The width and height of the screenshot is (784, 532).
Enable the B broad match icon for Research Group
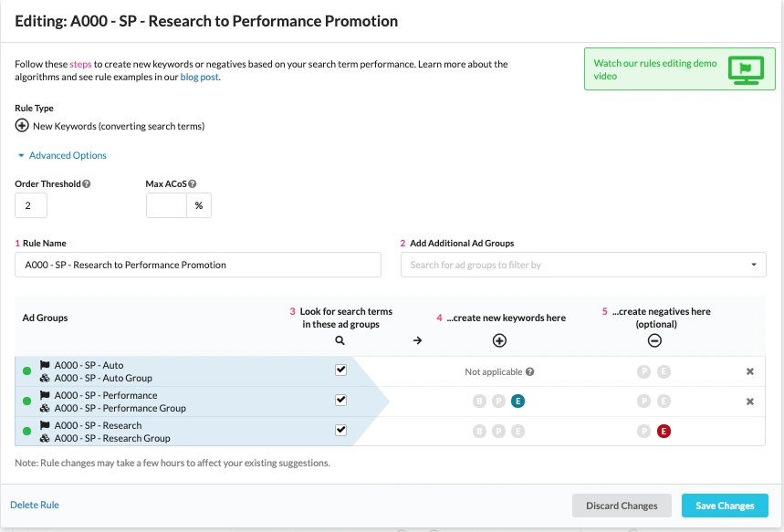pos(479,430)
